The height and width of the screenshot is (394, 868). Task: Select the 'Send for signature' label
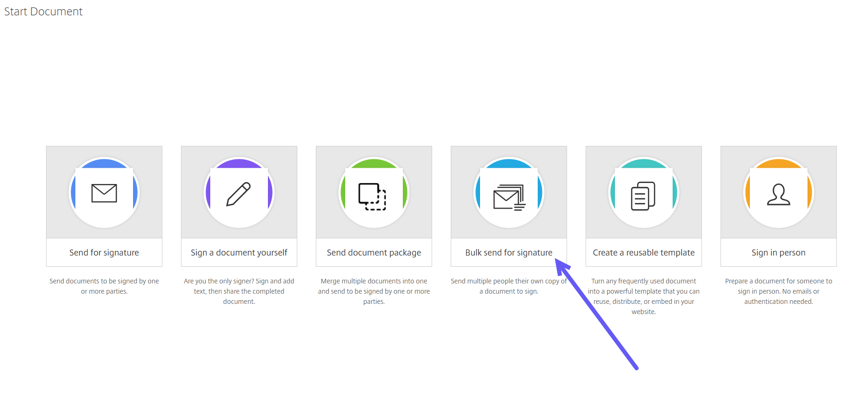tap(104, 252)
